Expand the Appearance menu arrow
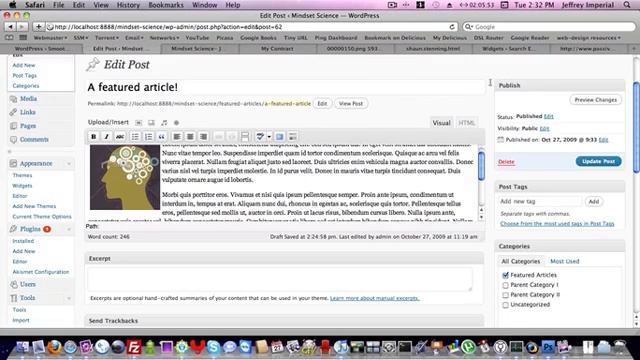The width and height of the screenshot is (640, 360). pyautogui.click(x=69, y=164)
